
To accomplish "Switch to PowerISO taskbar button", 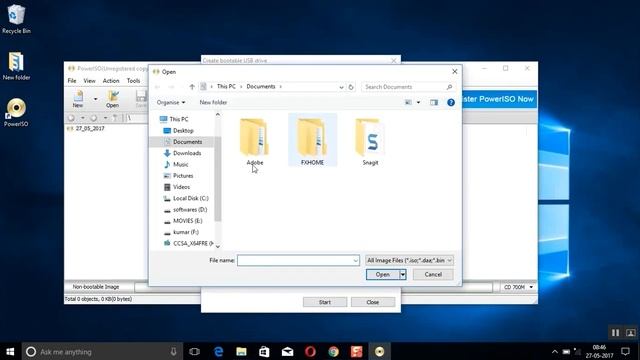I will point(380,351).
